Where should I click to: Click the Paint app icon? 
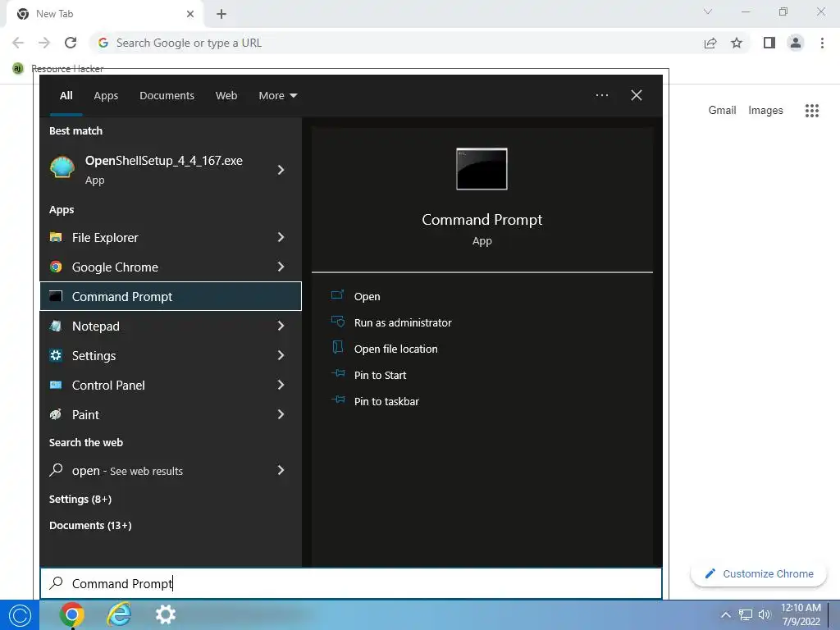(x=56, y=414)
